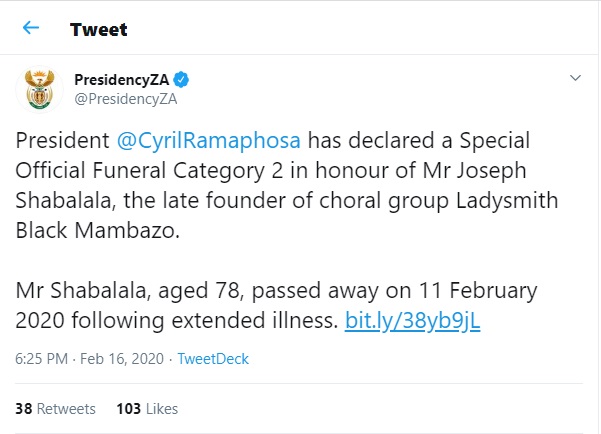
Task: Click the Tweet page header title
Action: coord(98,29)
